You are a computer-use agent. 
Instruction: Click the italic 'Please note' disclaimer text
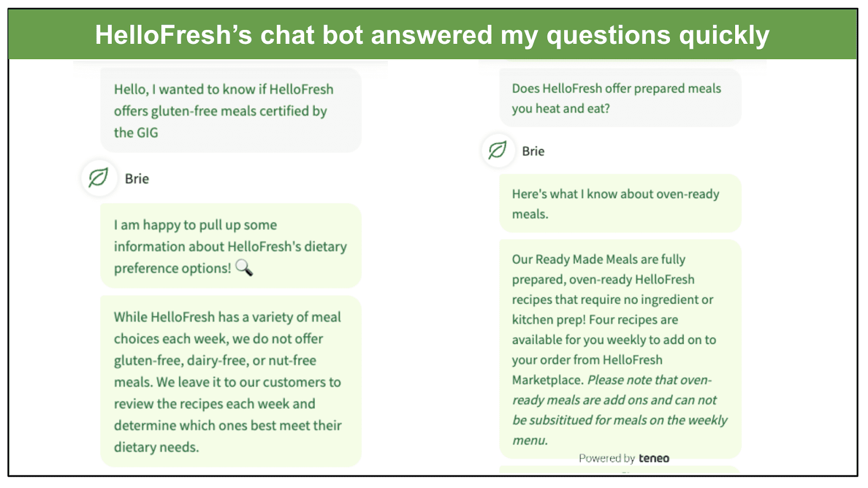click(620, 410)
